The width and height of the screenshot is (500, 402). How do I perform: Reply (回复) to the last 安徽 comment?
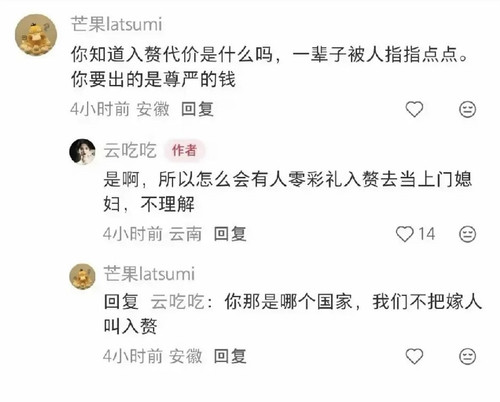tap(230, 356)
